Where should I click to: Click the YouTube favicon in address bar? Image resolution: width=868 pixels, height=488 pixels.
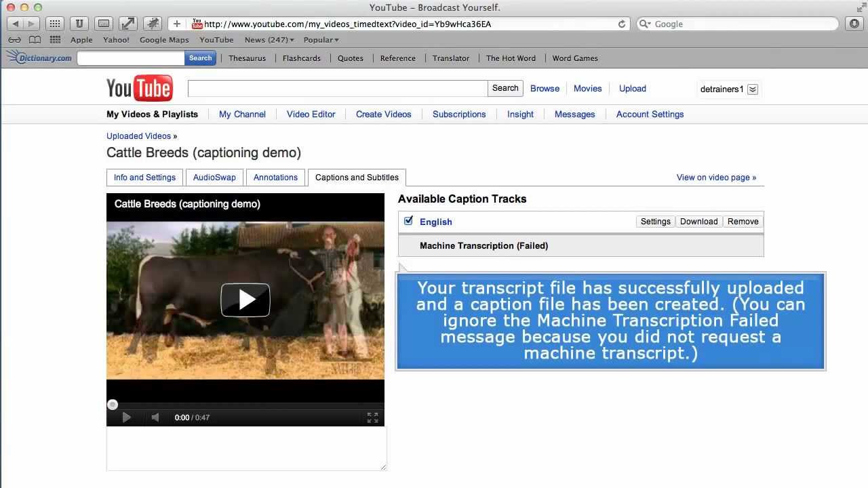point(197,24)
